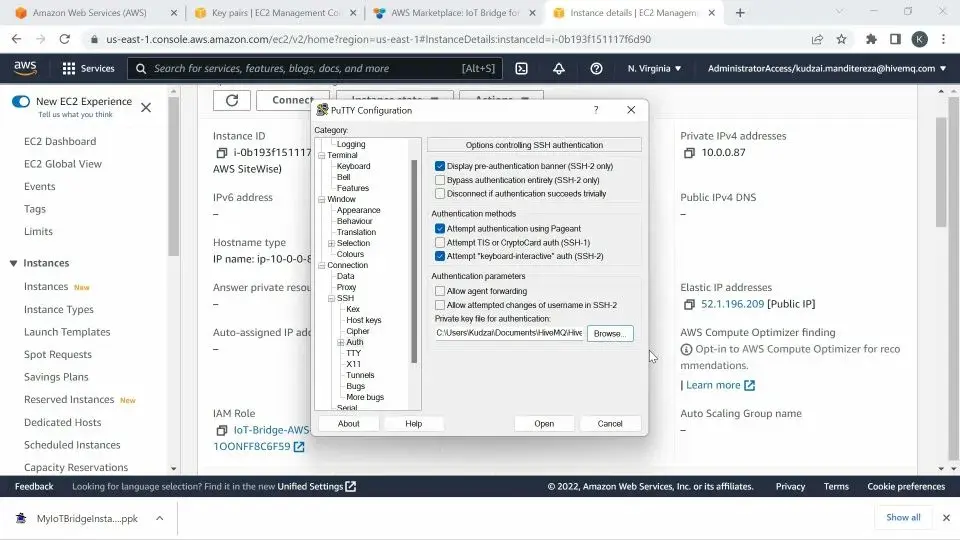Viewport: 960px width, 540px height.
Task: Uncheck keyboard-interactive auth option
Action: point(440,256)
